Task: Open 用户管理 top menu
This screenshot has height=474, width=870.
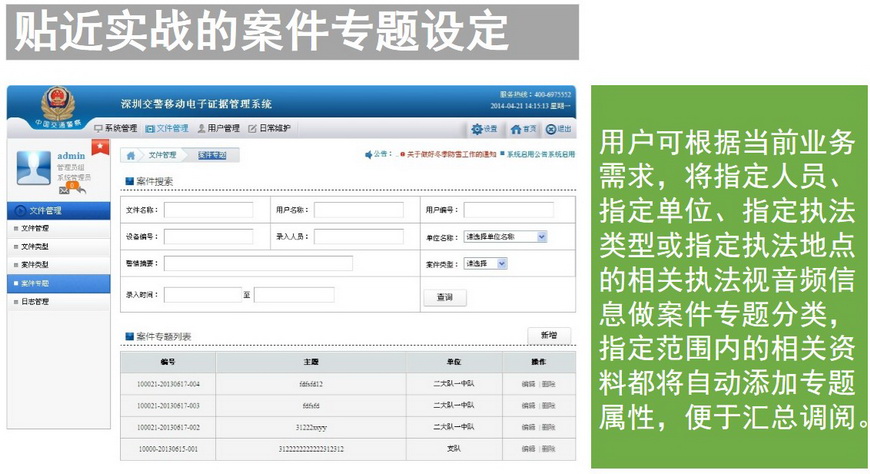Action: click(x=219, y=128)
